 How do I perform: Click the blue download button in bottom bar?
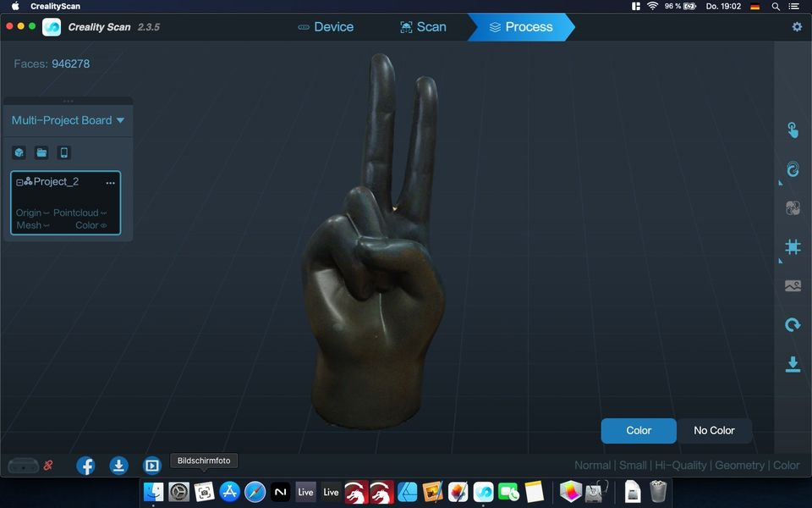click(x=118, y=466)
